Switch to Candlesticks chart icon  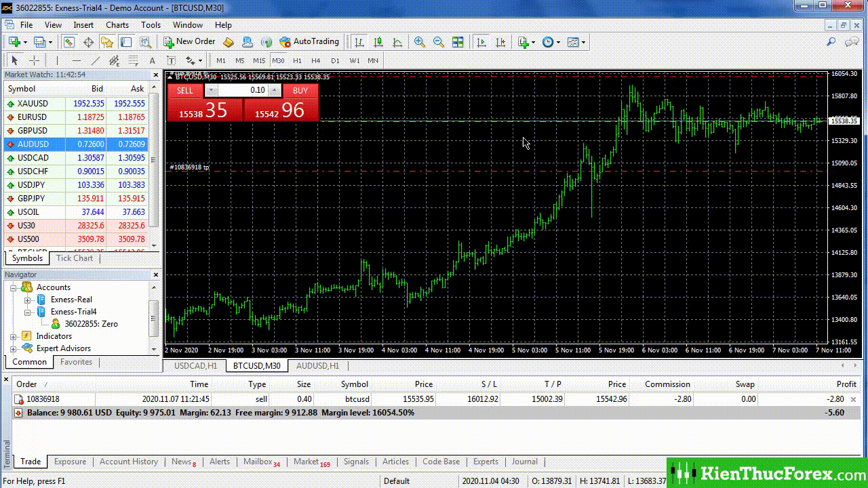[x=378, y=42]
